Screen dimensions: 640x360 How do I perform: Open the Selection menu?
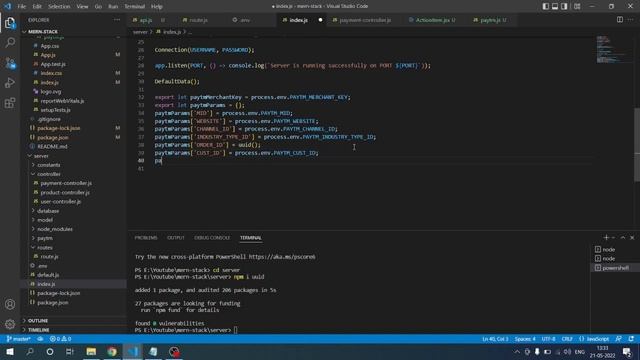coord(59,6)
